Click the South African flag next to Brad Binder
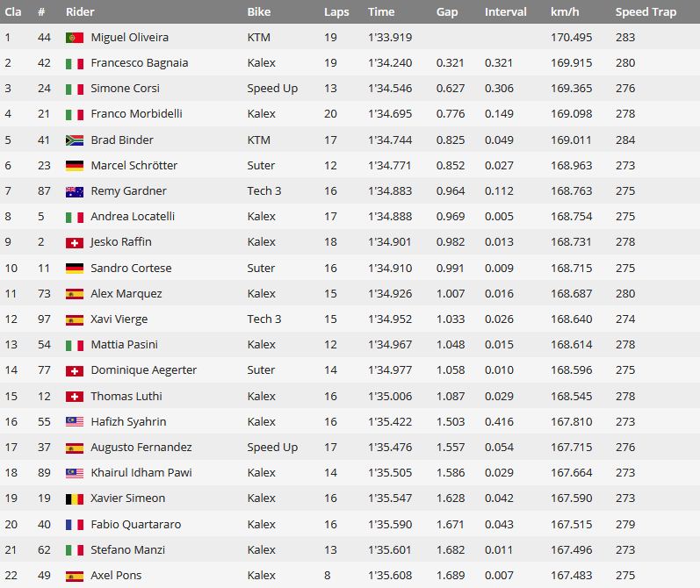 [x=75, y=140]
